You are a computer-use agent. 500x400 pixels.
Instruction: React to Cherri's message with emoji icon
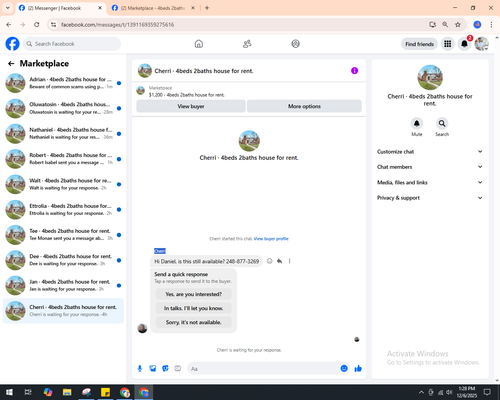click(270, 261)
